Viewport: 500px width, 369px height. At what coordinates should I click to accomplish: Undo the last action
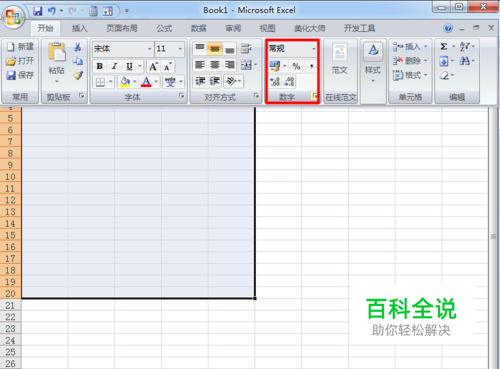point(52,11)
